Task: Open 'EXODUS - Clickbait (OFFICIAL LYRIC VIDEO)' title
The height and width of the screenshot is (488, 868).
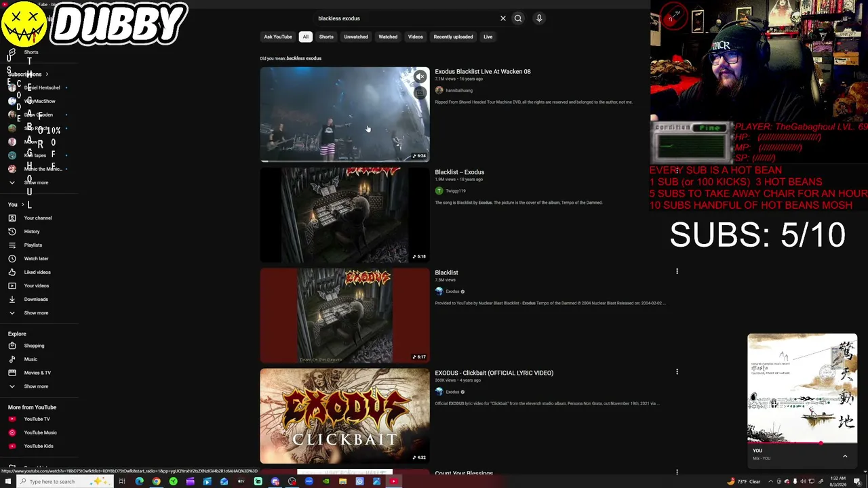Action: (494, 373)
